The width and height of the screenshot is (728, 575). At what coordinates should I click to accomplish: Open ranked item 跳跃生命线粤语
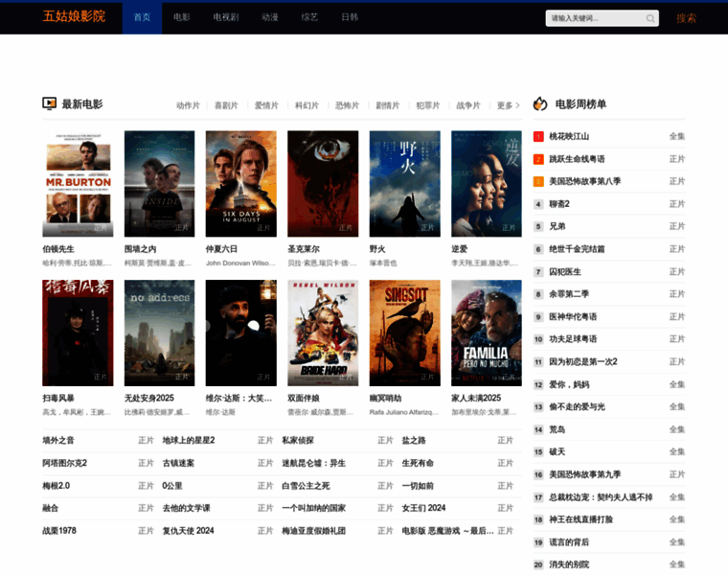577,159
